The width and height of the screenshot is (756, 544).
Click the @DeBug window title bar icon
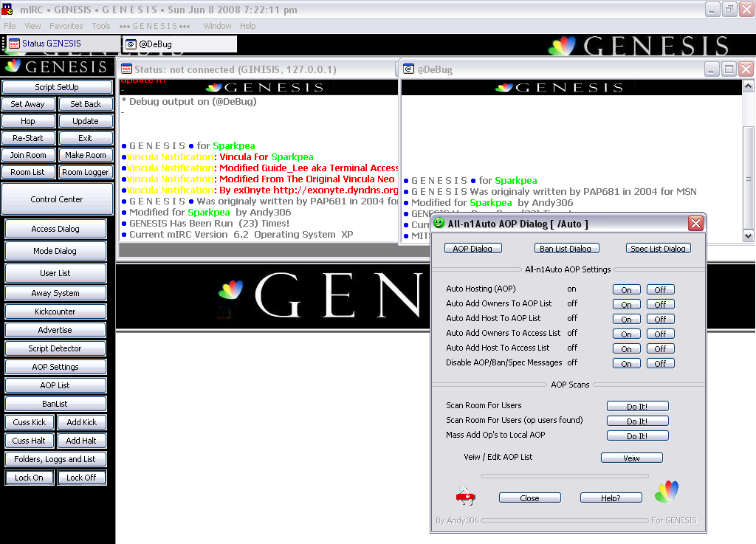[x=408, y=69]
